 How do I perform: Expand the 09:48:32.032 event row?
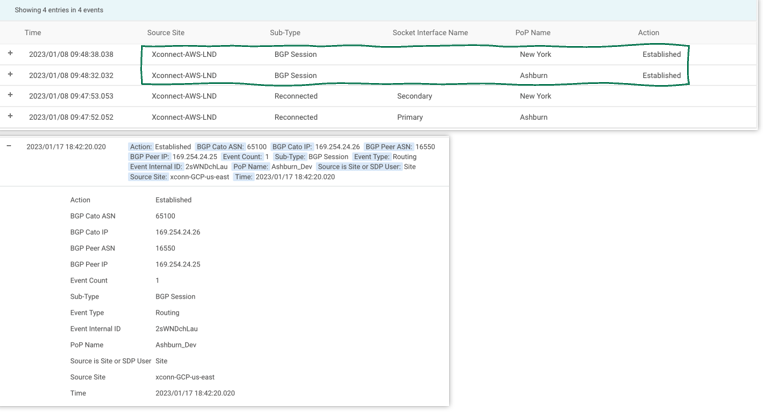click(x=10, y=75)
